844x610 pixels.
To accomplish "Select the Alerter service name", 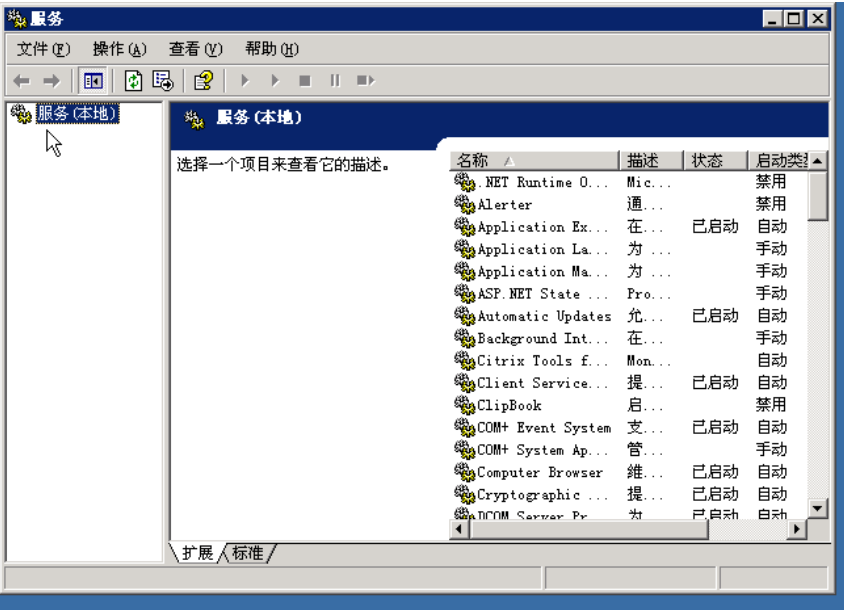I will [x=505, y=205].
